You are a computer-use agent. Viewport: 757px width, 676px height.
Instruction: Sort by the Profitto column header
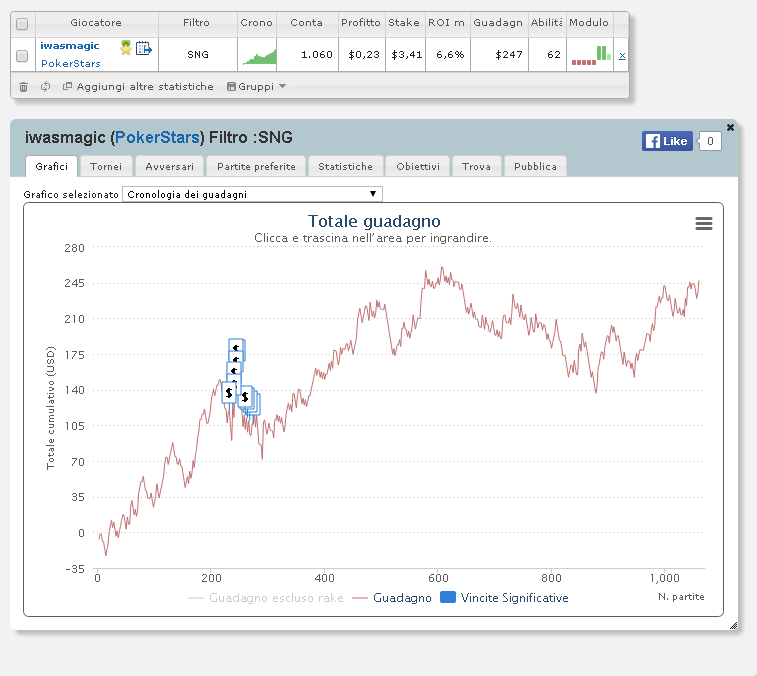361,23
